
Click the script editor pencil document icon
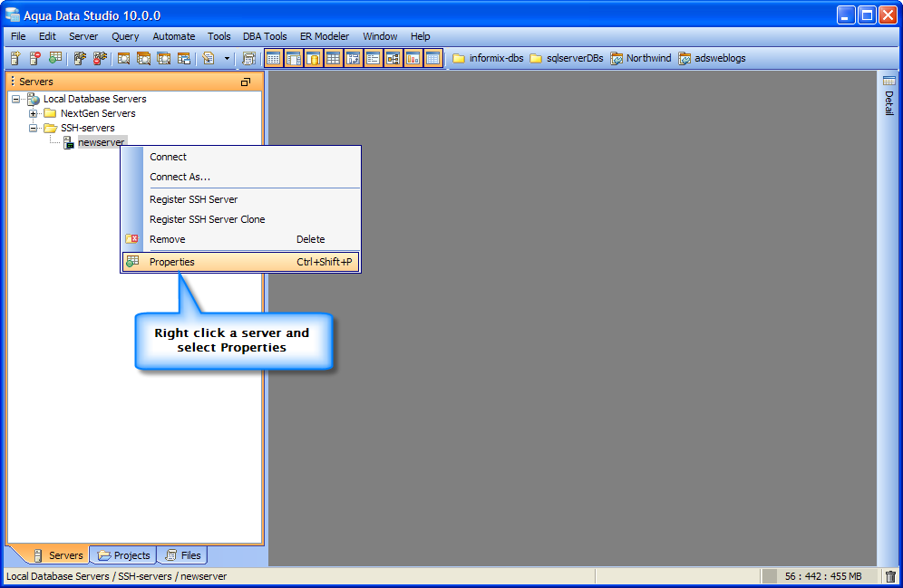[x=209, y=58]
